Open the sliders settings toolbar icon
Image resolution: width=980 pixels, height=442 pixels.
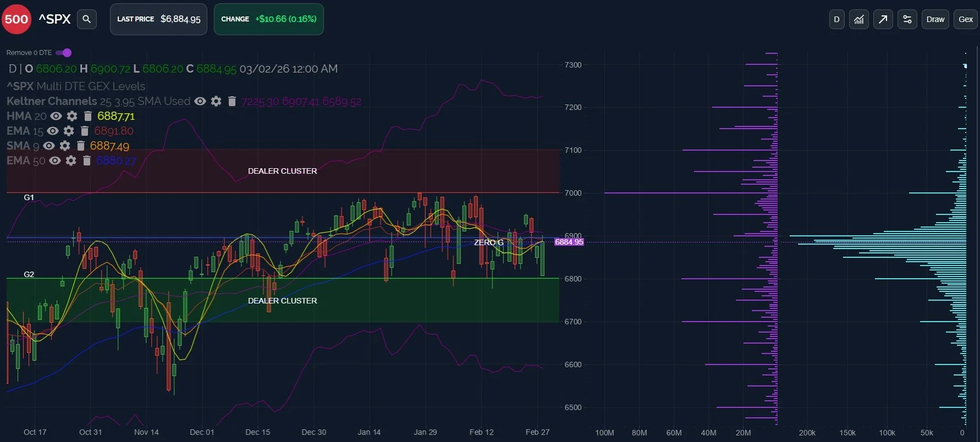907,19
